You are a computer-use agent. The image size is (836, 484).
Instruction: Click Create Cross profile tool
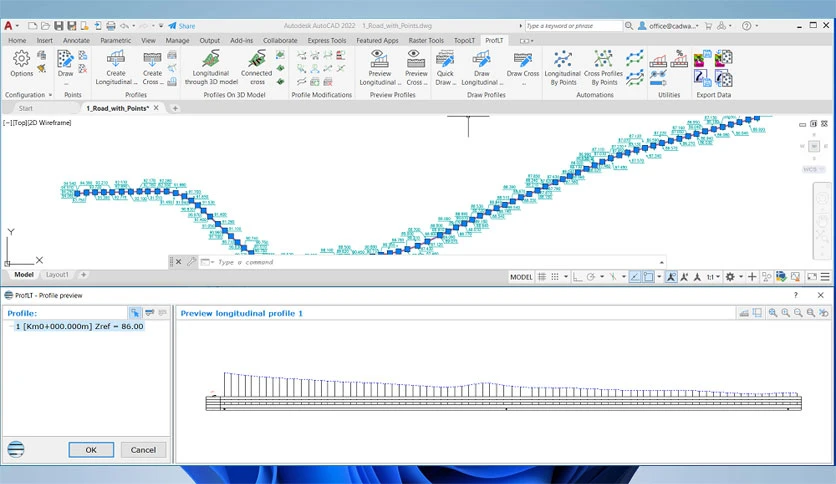point(152,68)
